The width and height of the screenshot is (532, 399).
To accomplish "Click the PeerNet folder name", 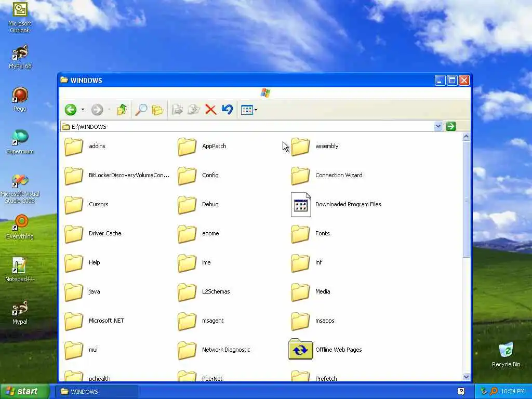I will pyautogui.click(x=212, y=379).
